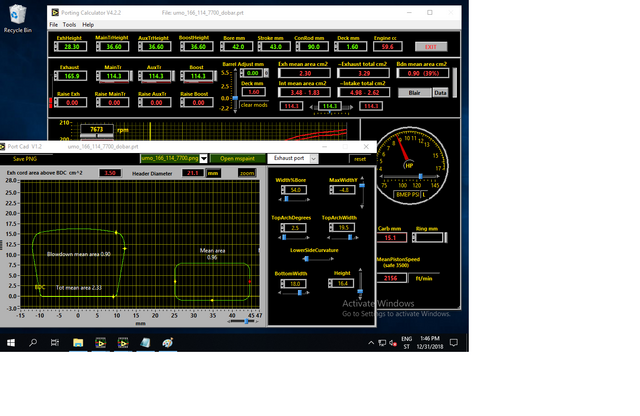
Task: Toggle the mm units button beside Header Diameter
Action: click(213, 173)
